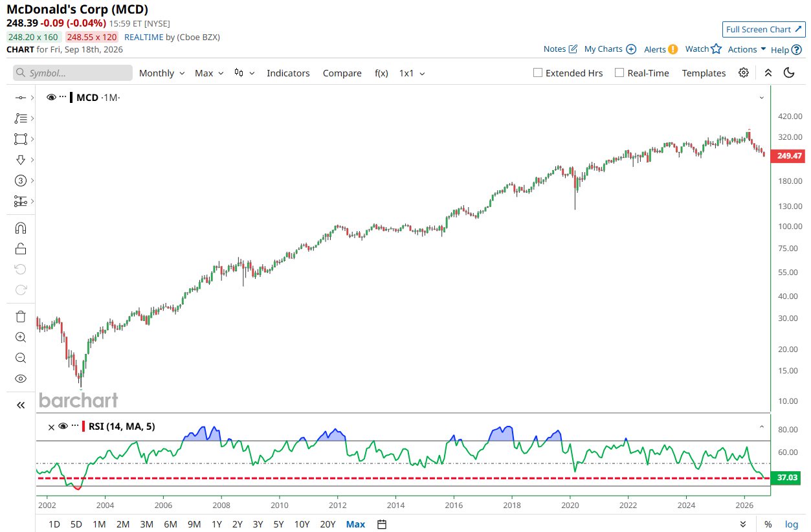Open the Help question mark
This screenshot has width=811, height=532.
pyautogui.click(x=797, y=49)
